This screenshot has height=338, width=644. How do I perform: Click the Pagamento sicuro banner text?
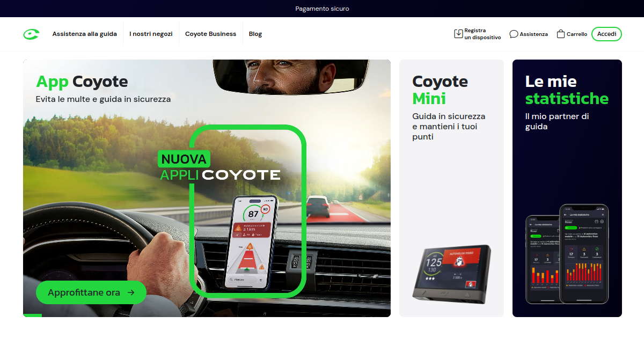(x=322, y=9)
